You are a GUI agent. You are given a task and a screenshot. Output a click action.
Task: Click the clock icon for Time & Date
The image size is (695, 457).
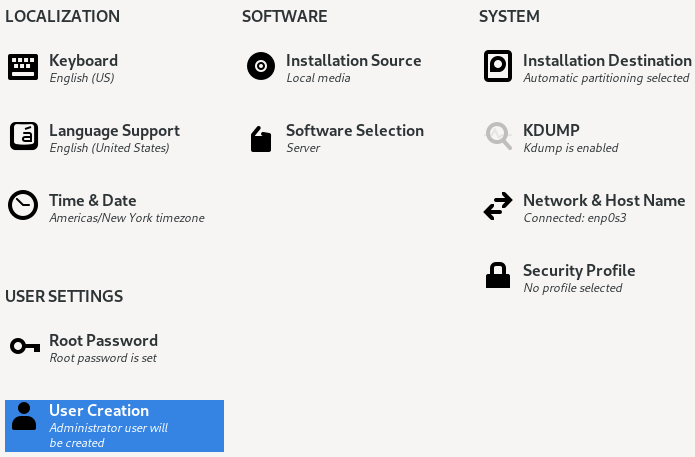(x=23, y=205)
